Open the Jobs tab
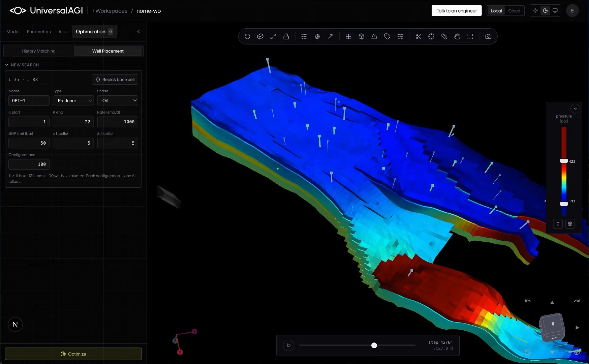Viewport: 589px width, 364px height. (63, 31)
